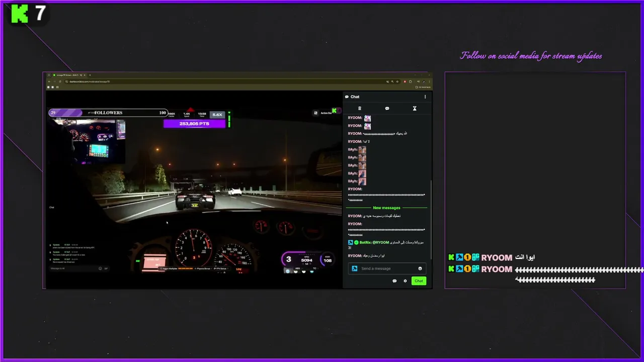The height and width of the screenshot is (362, 644).
Task: Click the RYOOM name in the upper overlay message
Action: click(497, 257)
